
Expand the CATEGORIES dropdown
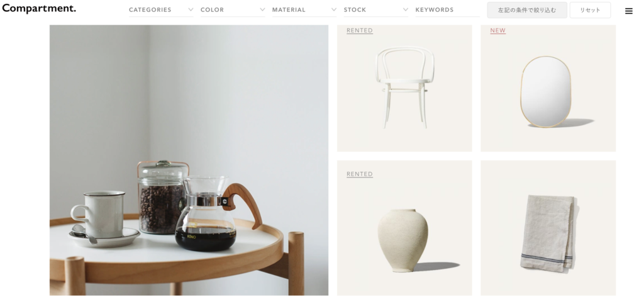click(161, 10)
